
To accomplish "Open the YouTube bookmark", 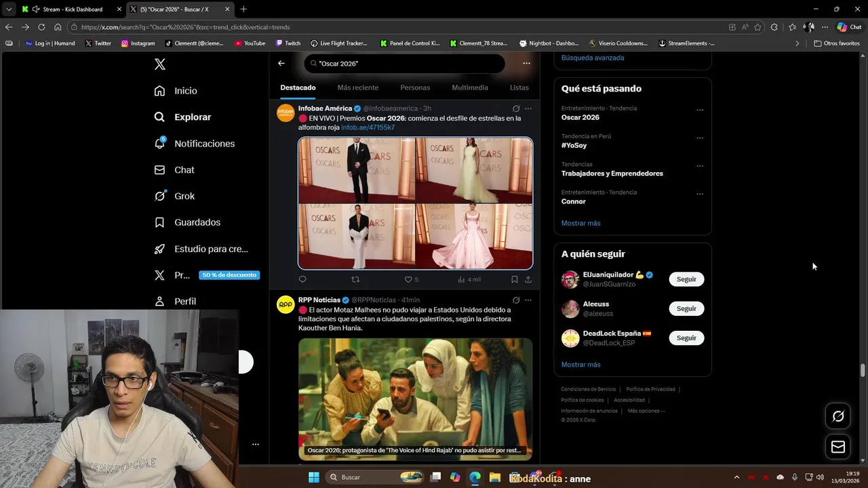I will click(x=250, y=43).
